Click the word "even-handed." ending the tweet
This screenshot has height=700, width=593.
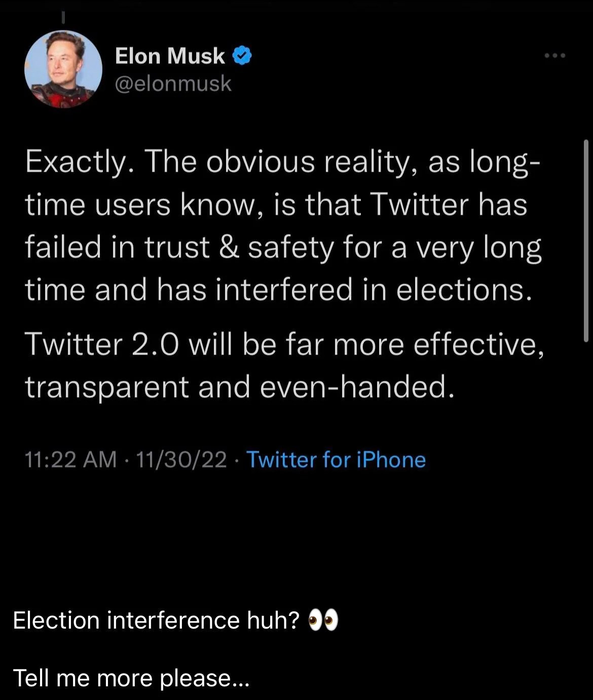click(355, 387)
